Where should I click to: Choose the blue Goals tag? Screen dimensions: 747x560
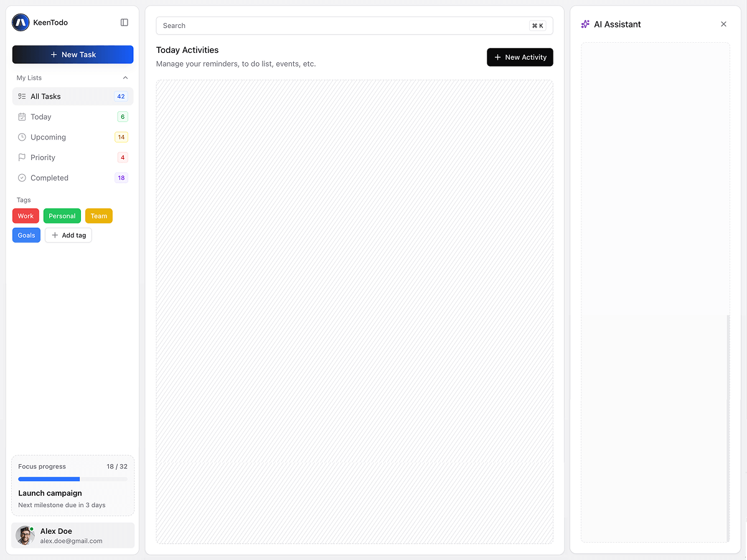(x=26, y=235)
